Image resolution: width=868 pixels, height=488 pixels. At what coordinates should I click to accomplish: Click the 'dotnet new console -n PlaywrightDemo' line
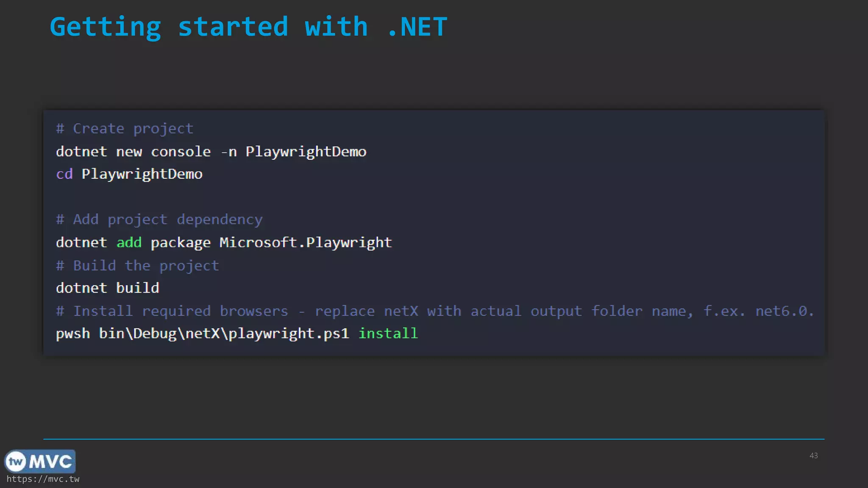coord(211,152)
